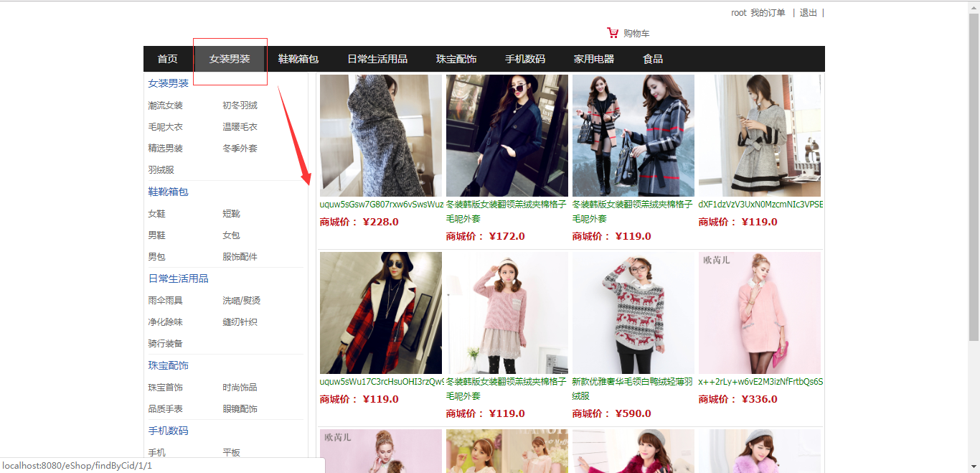The image size is (980, 473).
Task: Open the navy coat with sunglasses product image
Action: tap(507, 136)
